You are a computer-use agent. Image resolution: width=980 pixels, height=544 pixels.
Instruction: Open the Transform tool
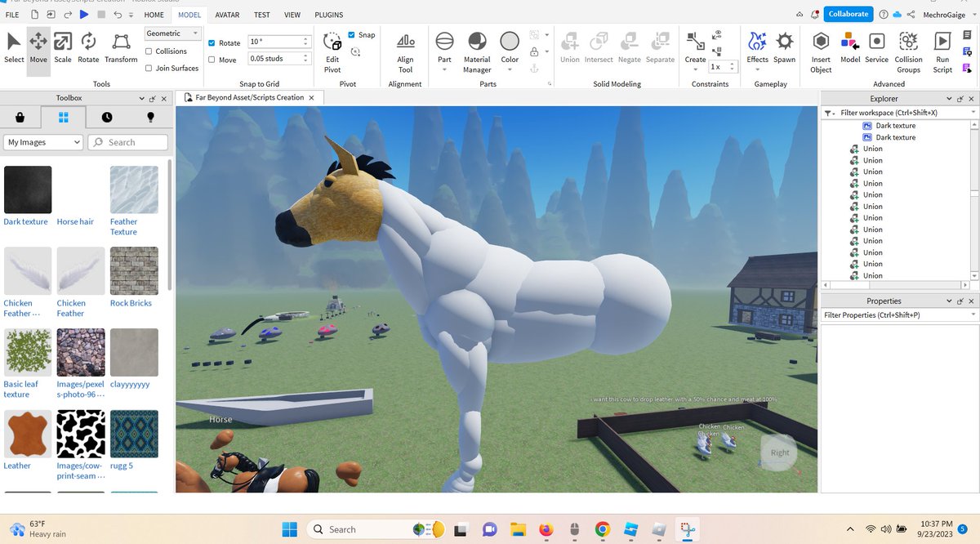[x=121, y=49]
